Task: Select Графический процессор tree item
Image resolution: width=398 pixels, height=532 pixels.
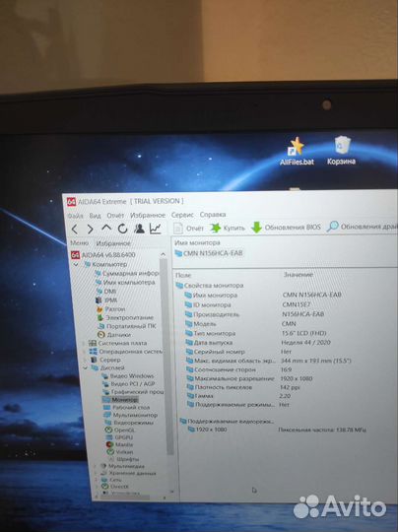Action: pyautogui.click(x=133, y=392)
